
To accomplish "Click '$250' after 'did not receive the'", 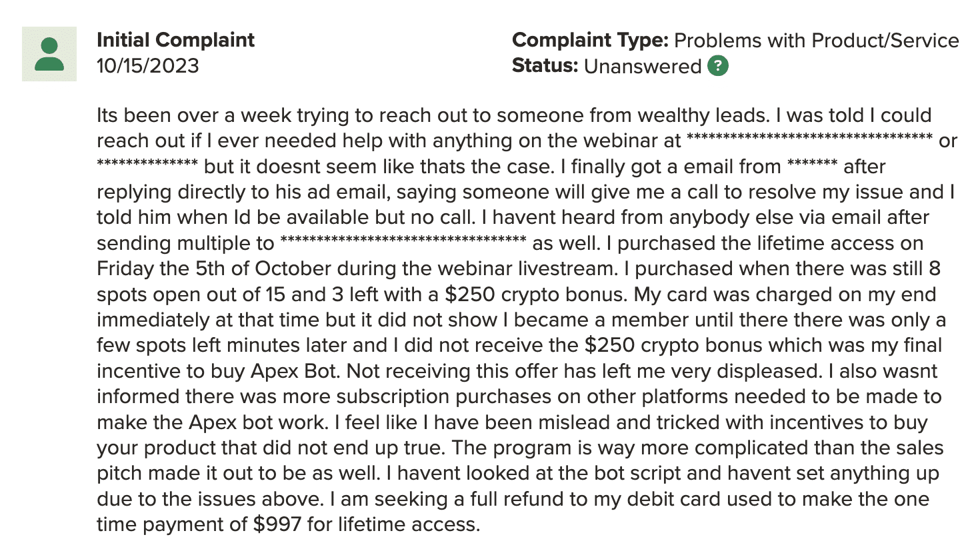I will pyautogui.click(x=609, y=345).
